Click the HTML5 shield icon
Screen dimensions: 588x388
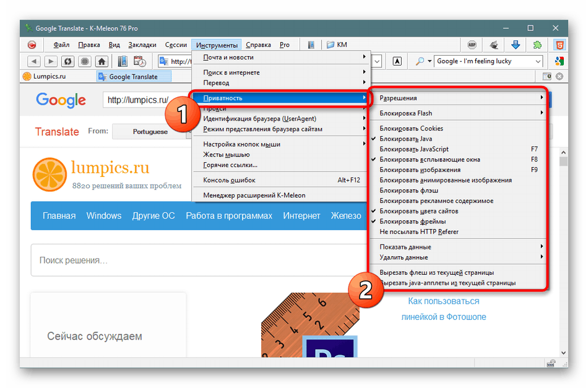pyautogui.click(x=560, y=45)
